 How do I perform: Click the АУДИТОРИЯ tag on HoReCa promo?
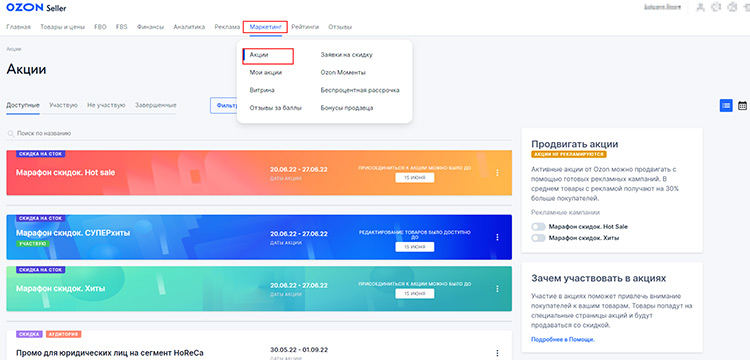tap(64, 334)
